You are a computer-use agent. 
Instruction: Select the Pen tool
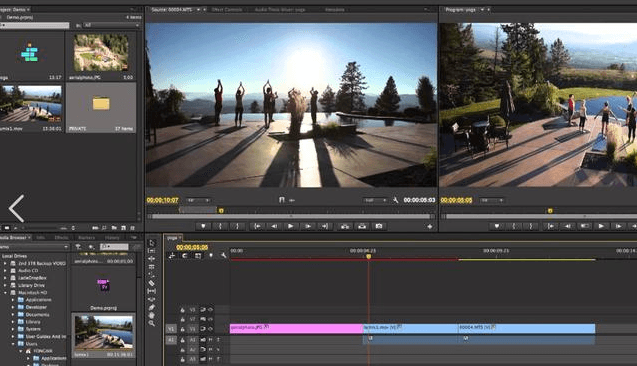152,308
